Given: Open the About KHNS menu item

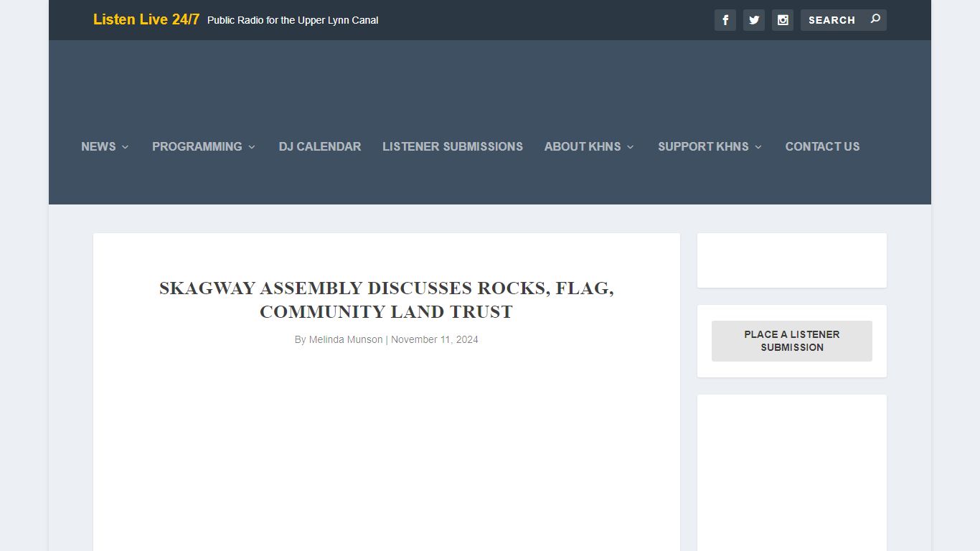Looking at the screenshot, I should click(583, 146).
